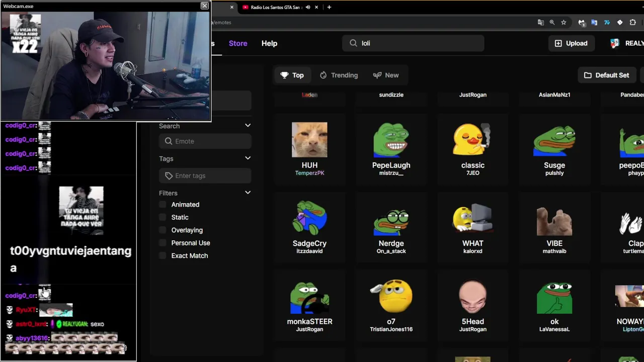Open mistrzu__ author link under PepeLaugh

[391, 173]
